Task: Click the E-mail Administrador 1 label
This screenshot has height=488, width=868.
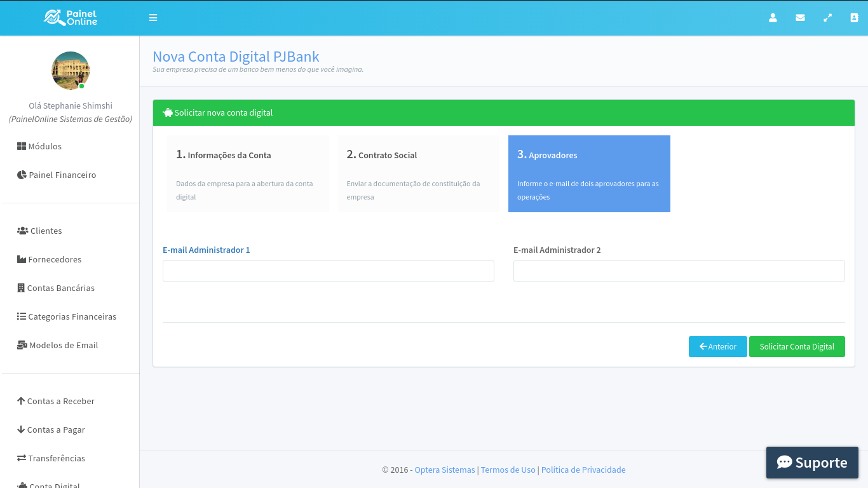Action: 207,250
